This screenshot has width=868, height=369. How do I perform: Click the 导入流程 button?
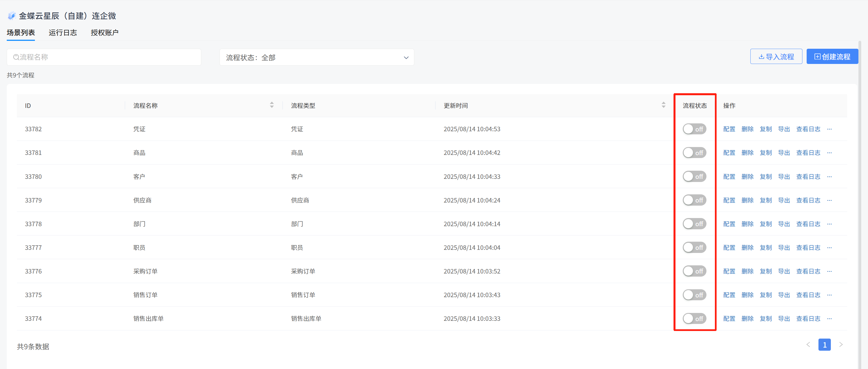coord(776,57)
